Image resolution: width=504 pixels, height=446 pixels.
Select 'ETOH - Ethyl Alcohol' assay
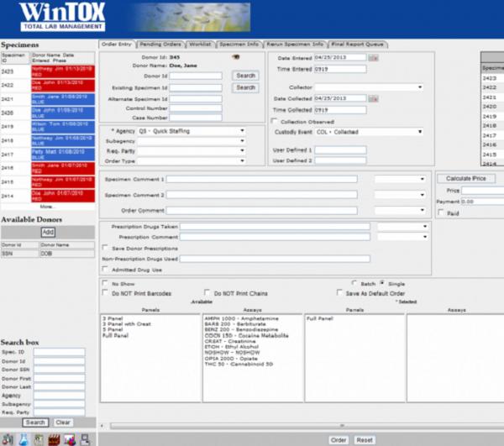(232, 347)
